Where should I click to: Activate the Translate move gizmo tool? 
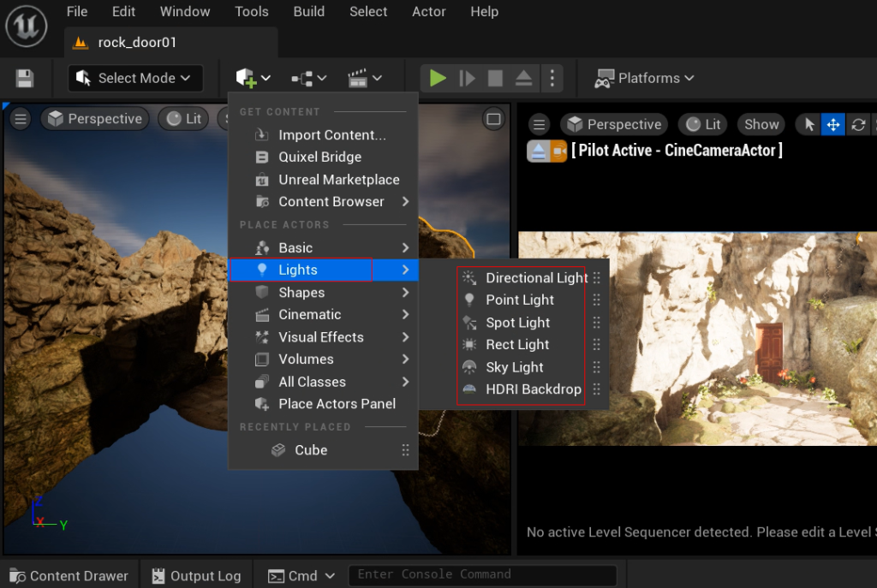click(832, 125)
